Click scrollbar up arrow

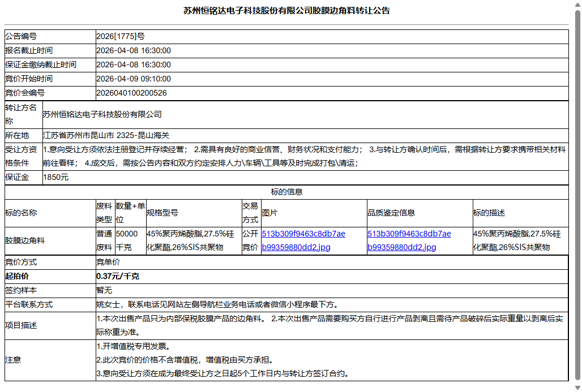pyautogui.click(x=577, y=4)
